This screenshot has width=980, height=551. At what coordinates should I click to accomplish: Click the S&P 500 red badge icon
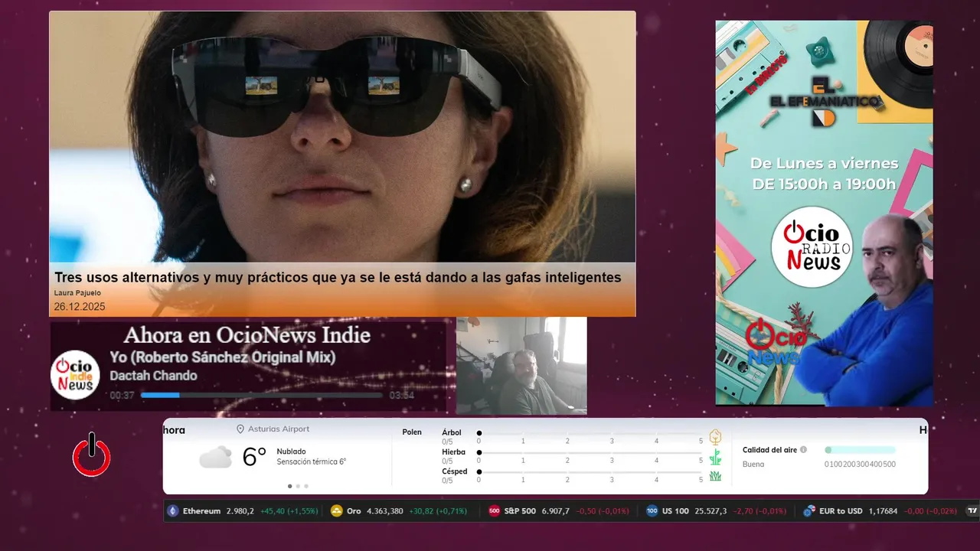[x=495, y=511]
